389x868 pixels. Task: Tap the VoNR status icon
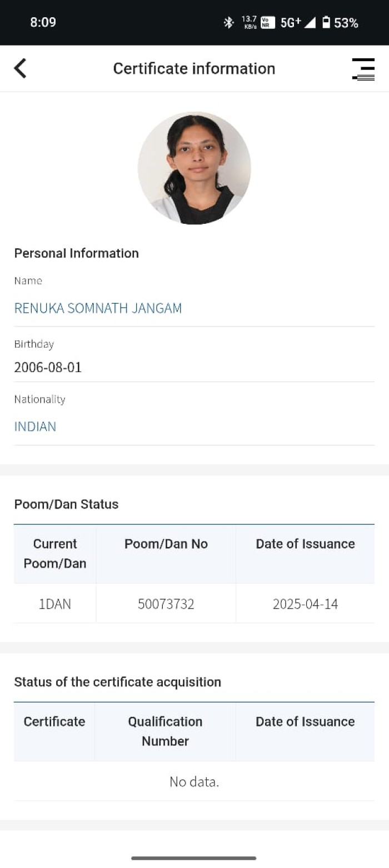(268, 22)
